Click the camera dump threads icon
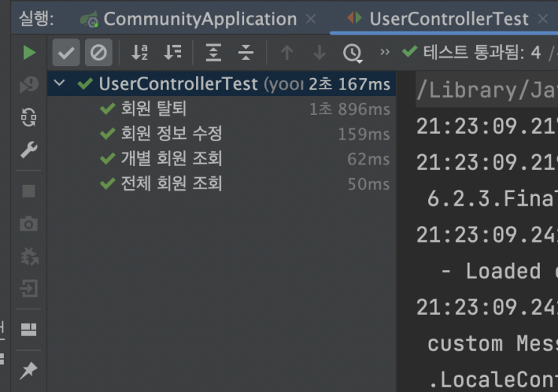 pos(29,224)
